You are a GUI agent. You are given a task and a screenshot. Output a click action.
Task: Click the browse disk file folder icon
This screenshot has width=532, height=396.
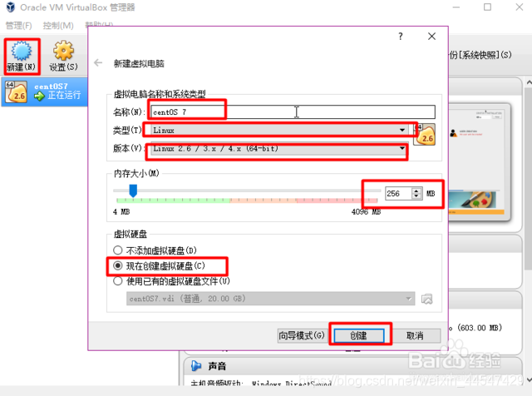click(426, 299)
